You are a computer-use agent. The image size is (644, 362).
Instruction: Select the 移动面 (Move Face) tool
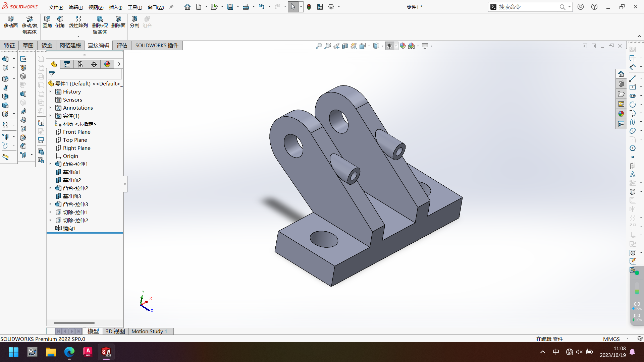click(10, 22)
